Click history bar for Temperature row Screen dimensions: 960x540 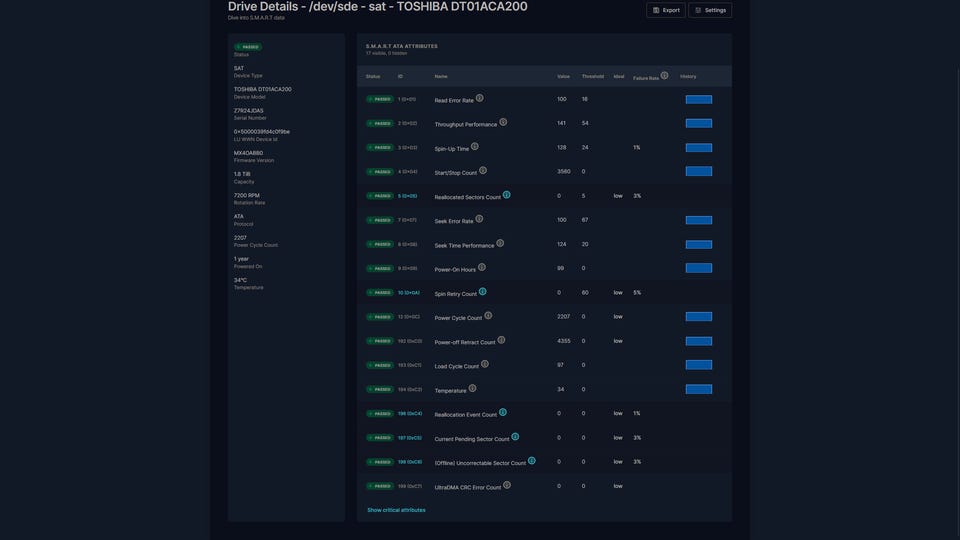click(x=699, y=389)
